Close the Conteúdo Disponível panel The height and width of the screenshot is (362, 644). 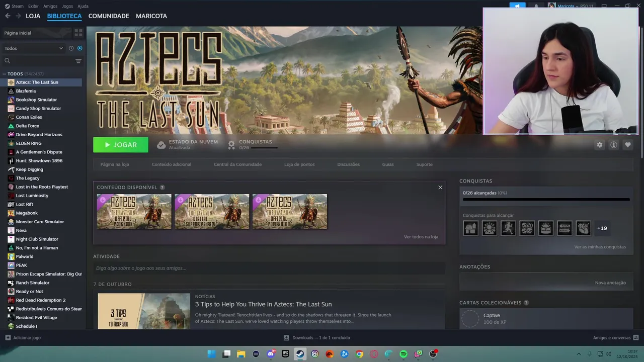[x=440, y=187]
